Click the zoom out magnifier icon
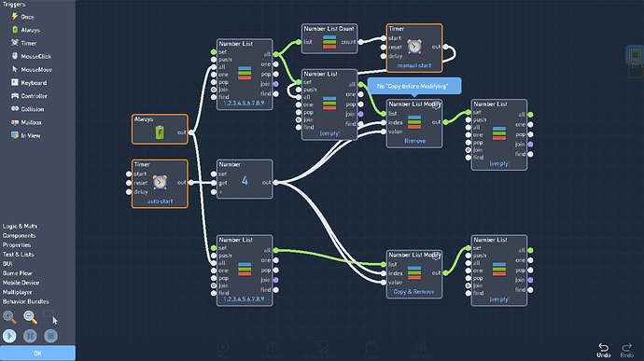The height and width of the screenshot is (361, 644). tap(30, 317)
